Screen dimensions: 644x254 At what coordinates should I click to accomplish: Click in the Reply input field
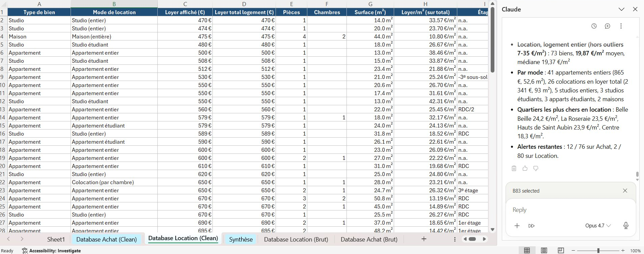point(571,210)
